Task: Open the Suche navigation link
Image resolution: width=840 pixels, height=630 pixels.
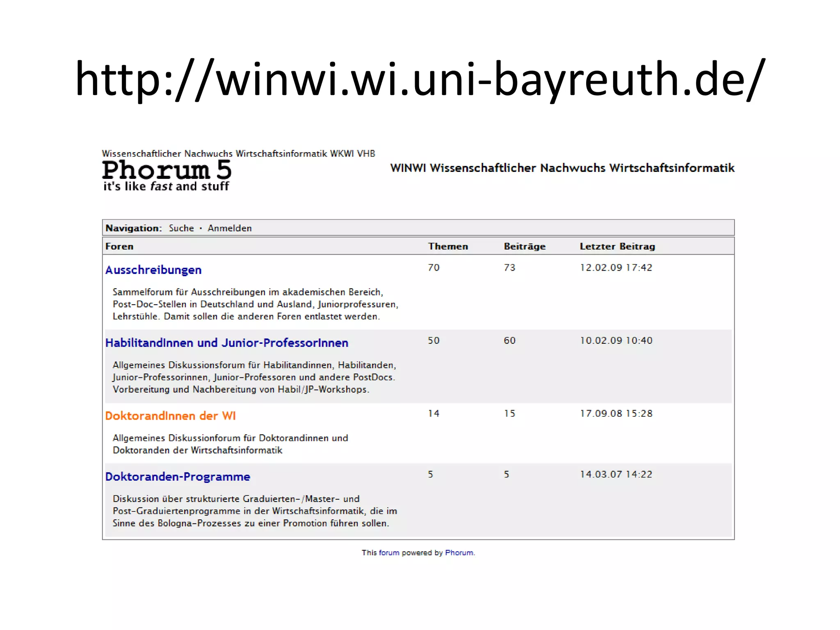Action: pos(181,228)
